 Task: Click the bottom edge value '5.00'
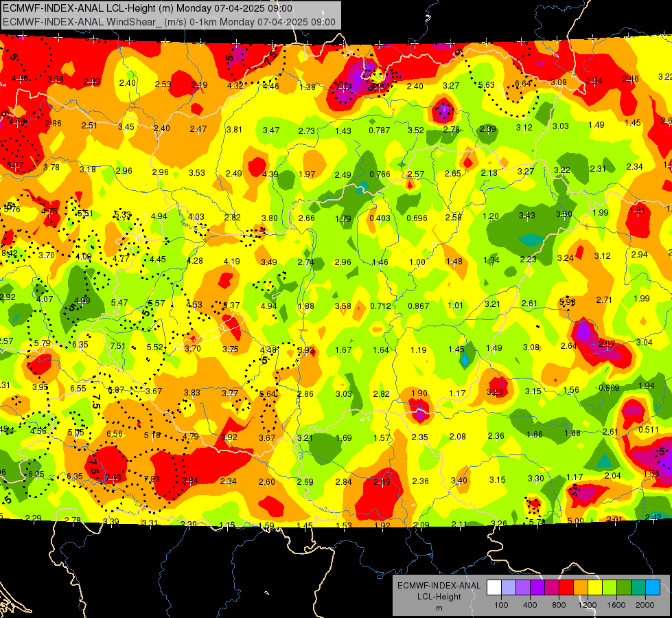click(x=575, y=520)
